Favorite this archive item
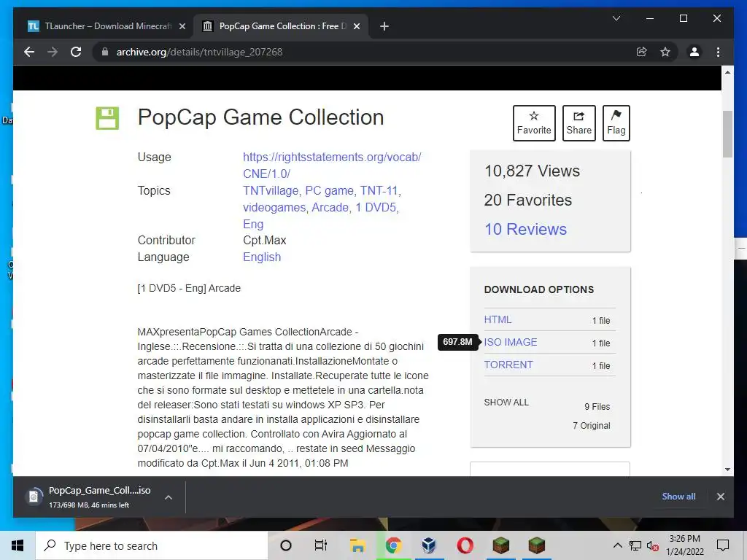Image resolution: width=747 pixels, height=560 pixels. pyautogui.click(x=534, y=122)
